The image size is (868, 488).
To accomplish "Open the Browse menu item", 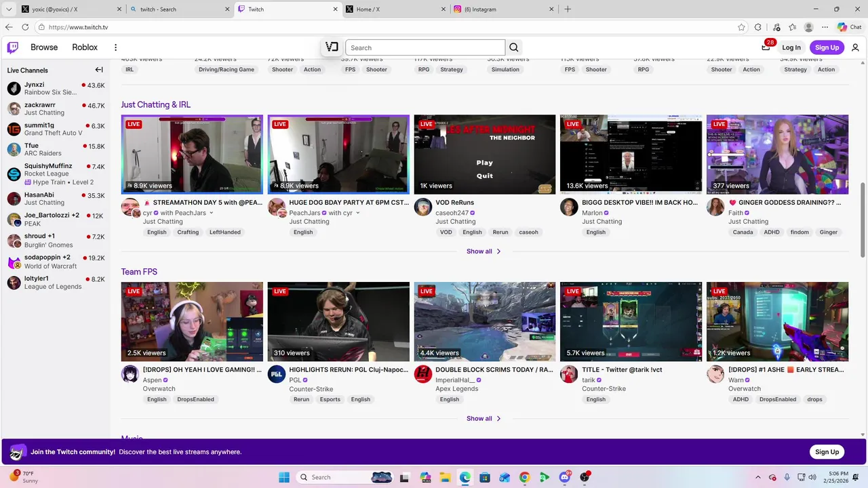I will [44, 47].
